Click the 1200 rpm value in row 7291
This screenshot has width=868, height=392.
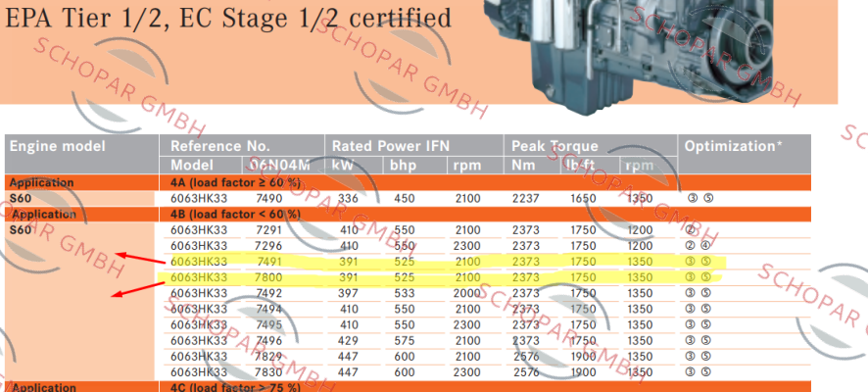[x=641, y=229]
